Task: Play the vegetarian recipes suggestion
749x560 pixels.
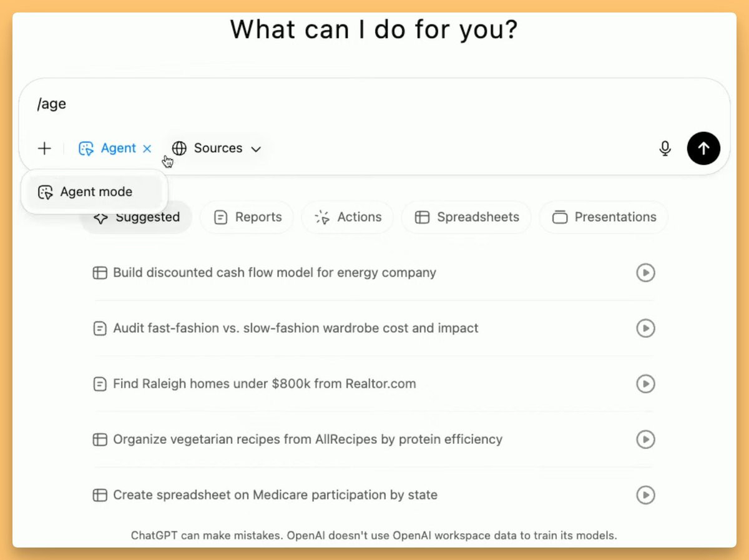Action: (x=645, y=440)
